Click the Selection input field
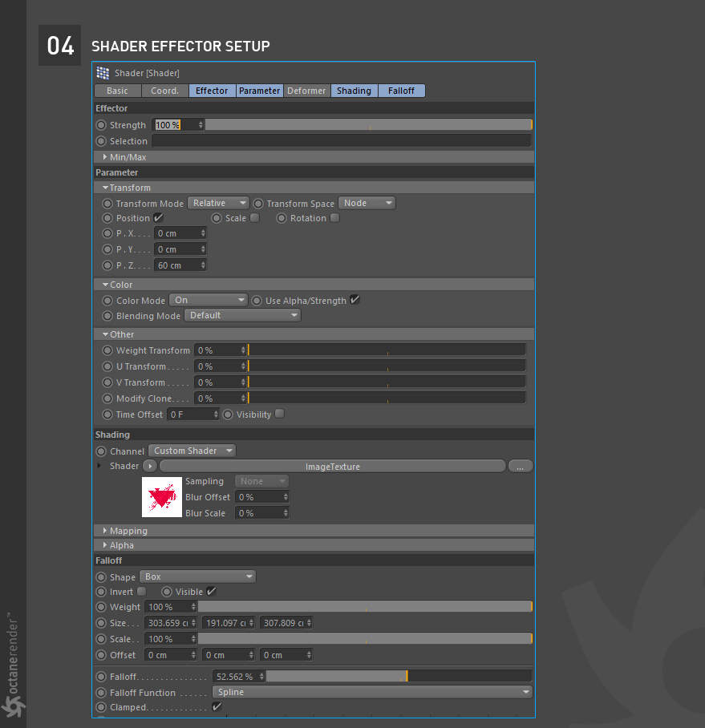 [x=342, y=140]
